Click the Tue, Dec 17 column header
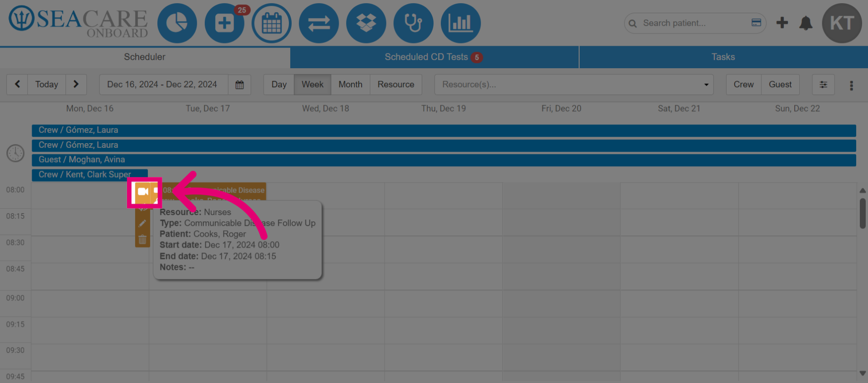 (208, 108)
